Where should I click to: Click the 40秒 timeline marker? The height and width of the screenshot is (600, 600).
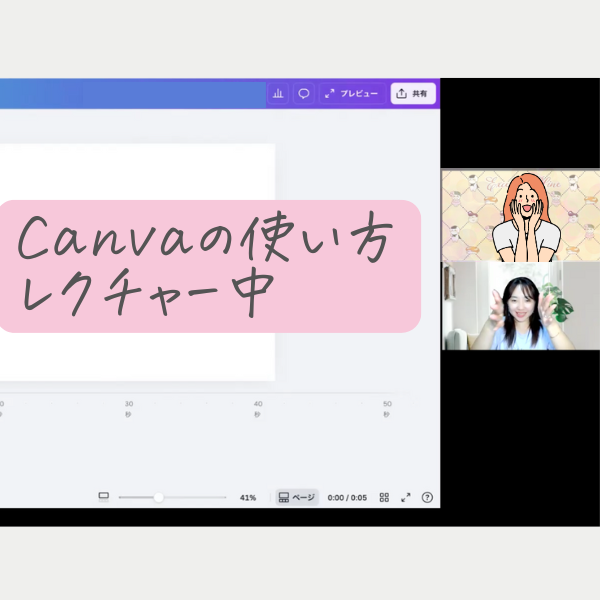pyautogui.click(x=258, y=407)
